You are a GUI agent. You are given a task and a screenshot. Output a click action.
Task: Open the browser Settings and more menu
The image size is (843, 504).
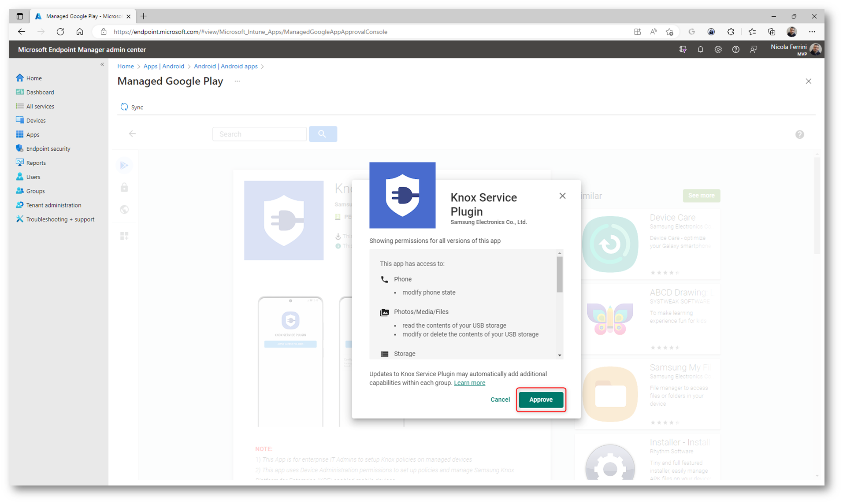[812, 32]
